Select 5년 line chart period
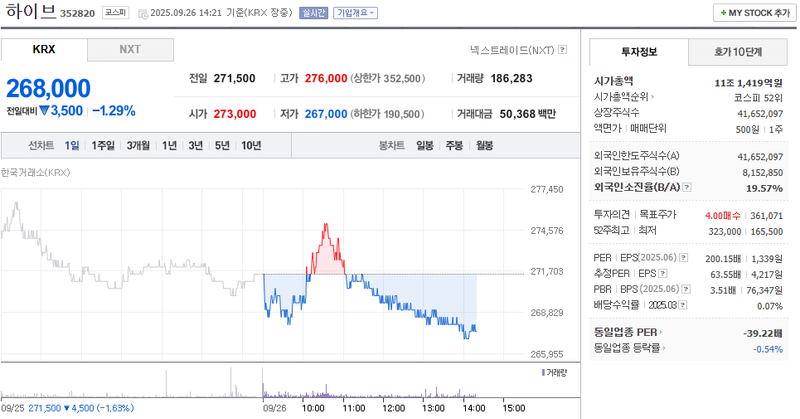Image resolution: width=800 pixels, height=419 pixels. [222, 145]
